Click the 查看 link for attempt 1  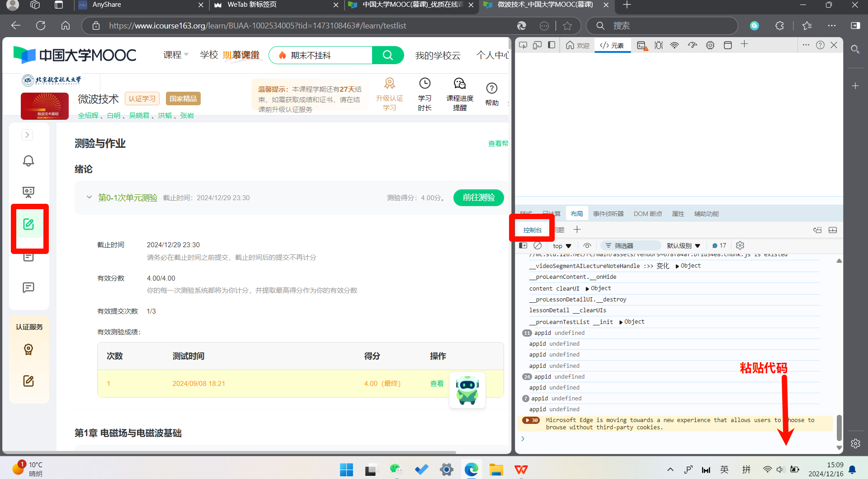coord(437,383)
